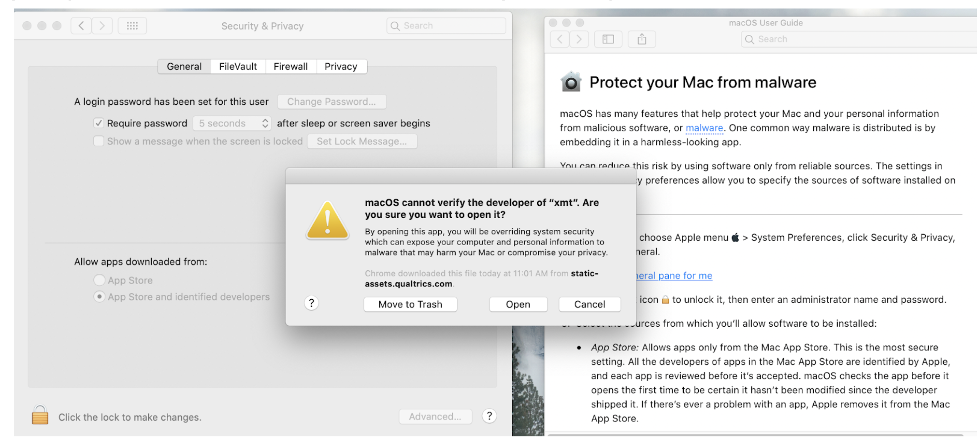The height and width of the screenshot is (441, 980).
Task: Open the 5 seconds delay dropdown
Action: [x=232, y=123]
